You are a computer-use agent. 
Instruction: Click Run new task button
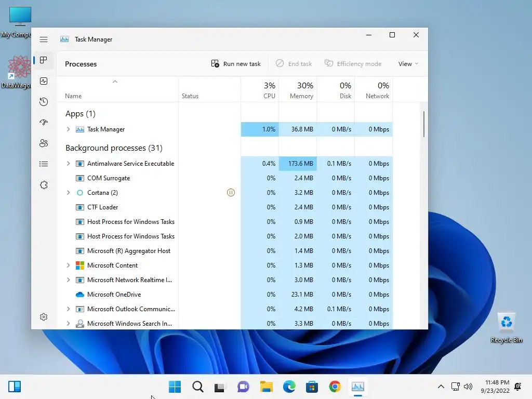pos(236,64)
